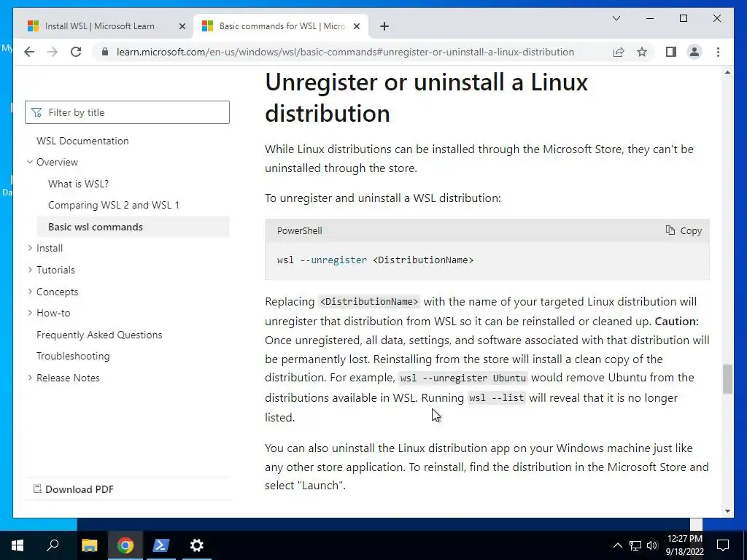Viewport: 747px width, 560px height.
Task: Open Comparing WSL 2 and WSL 1
Action: point(113,205)
